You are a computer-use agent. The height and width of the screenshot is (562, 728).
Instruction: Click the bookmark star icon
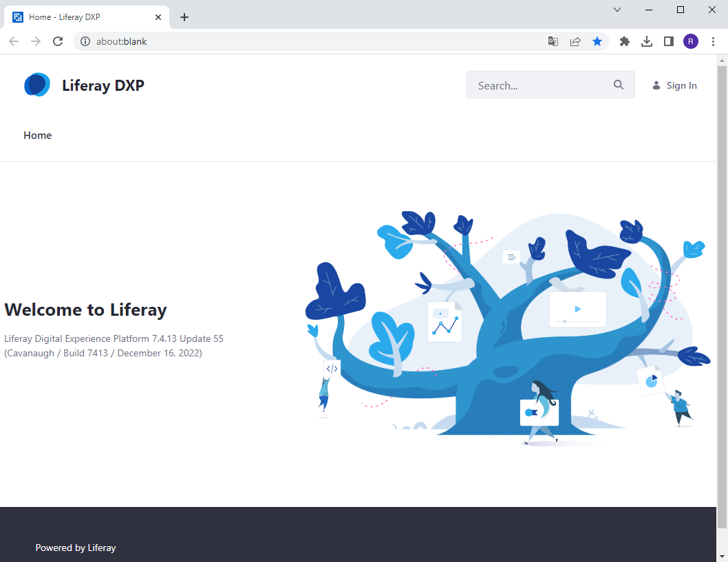click(x=597, y=41)
